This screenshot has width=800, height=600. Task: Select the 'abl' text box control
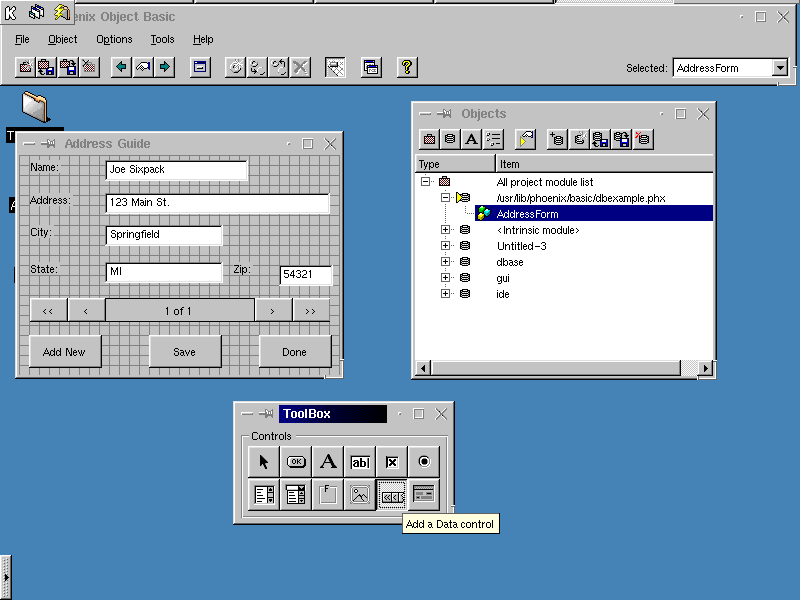pyautogui.click(x=360, y=462)
